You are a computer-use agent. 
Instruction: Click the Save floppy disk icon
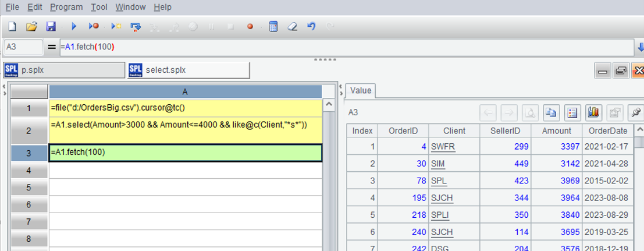tap(51, 27)
